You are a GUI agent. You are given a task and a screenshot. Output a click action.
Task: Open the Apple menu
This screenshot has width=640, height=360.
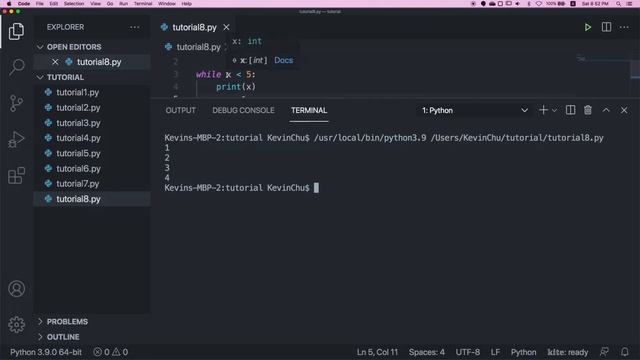(x=9, y=4)
